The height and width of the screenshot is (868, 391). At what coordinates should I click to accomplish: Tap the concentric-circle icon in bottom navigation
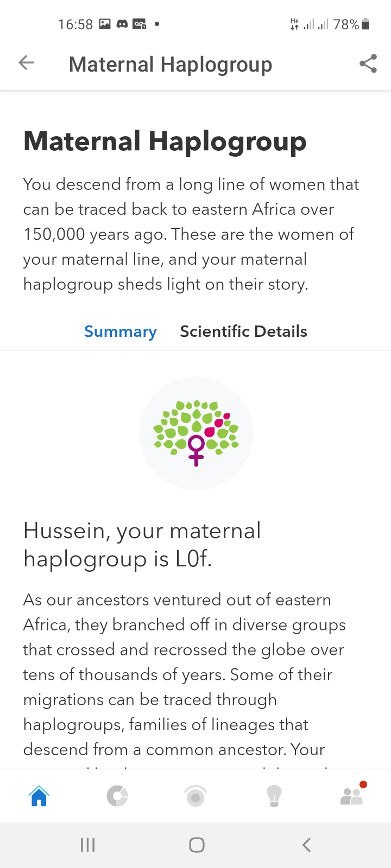(x=195, y=796)
